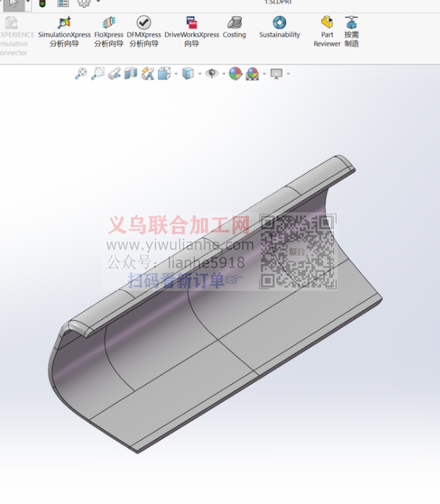440x504 pixels.
Task: Start the DriveWorksXpress wizard
Action: [x=192, y=31]
